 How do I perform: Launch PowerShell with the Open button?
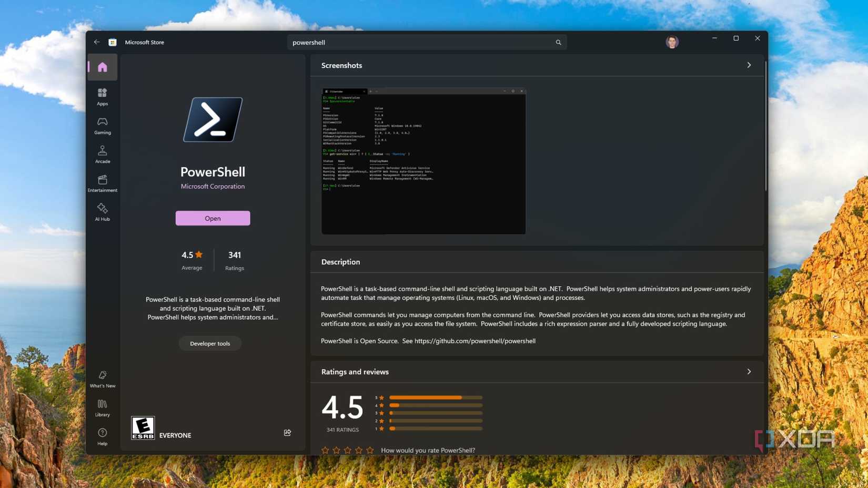tap(213, 218)
